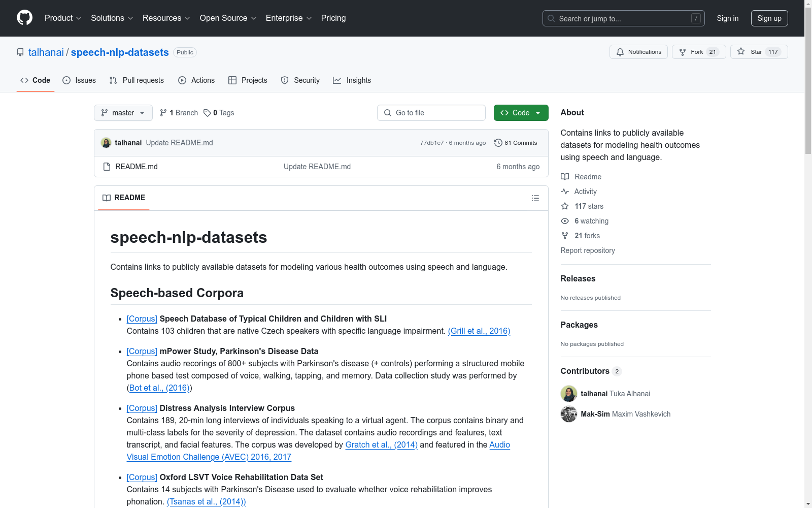Click the magnifier icon in the search bar
Screen dimensions: 812x508
[551, 18]
